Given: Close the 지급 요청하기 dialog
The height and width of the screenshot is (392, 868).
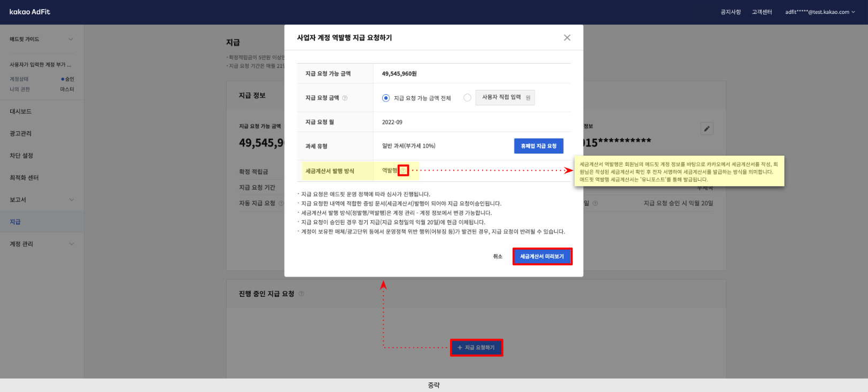Looking at the screenshot, I should (x=567, y=37).
